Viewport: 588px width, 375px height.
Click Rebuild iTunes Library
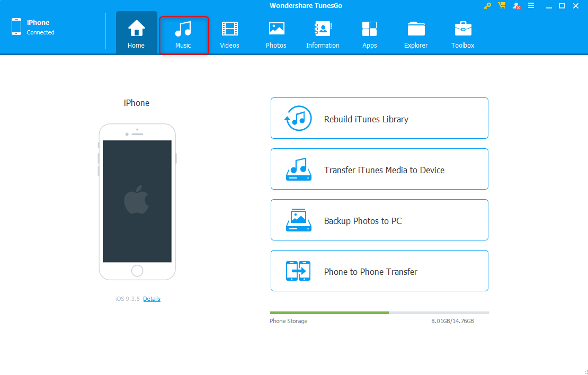(x=379, y=118)
